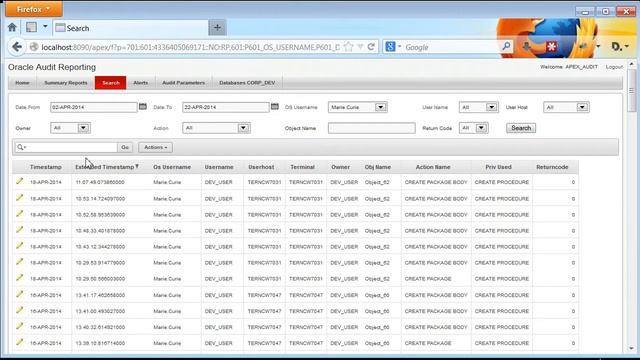Sort by Os Username column header

(172, 167)
